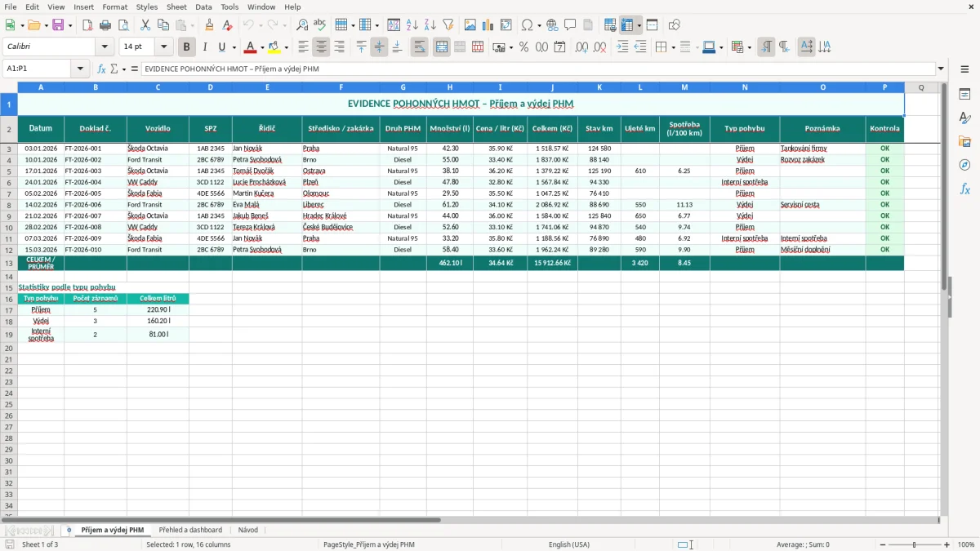Click Format as Percent icon
980x551 pixels.
[x=524, y=47]
